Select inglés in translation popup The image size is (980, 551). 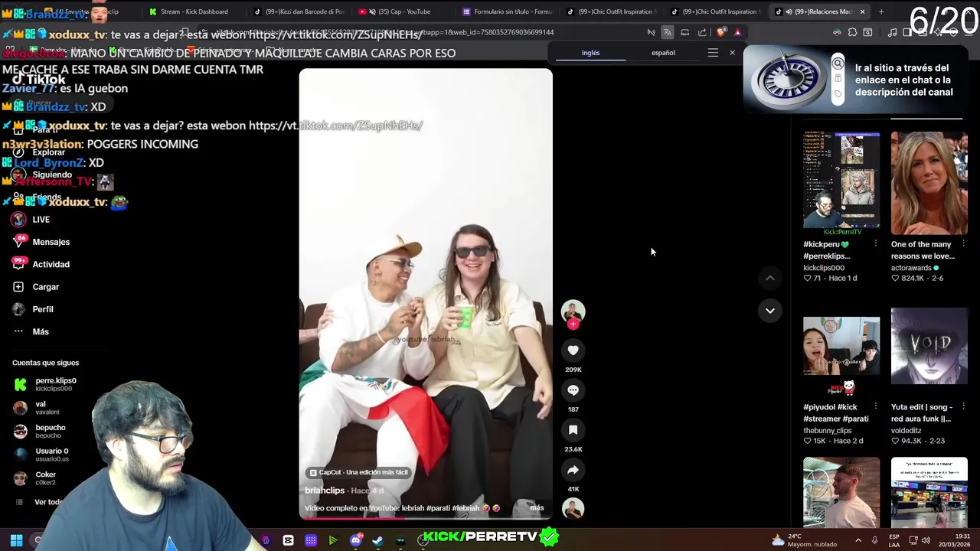pos(590,53)
